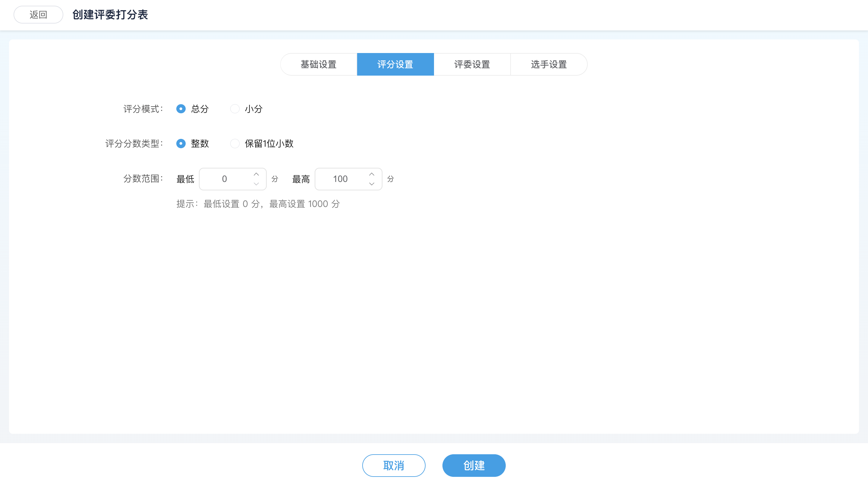Decrease the 最高 score with down arrow
Screen dimensions: 868x488
(x=372, y=184)
